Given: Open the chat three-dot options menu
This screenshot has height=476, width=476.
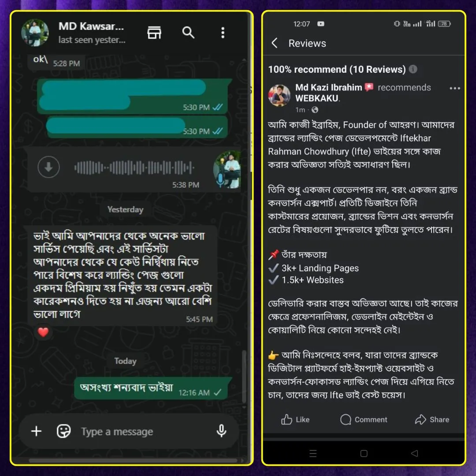Looking at the screenshot, I should click(223, 33).
